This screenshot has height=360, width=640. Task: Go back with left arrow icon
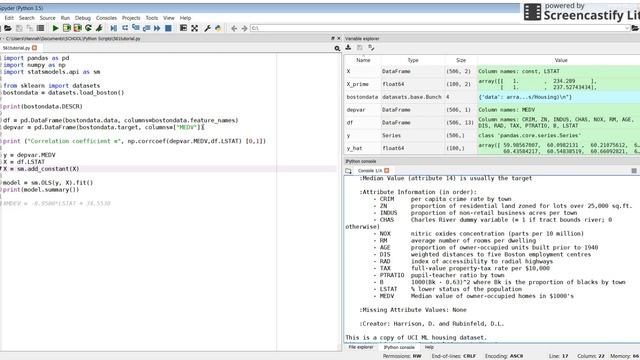pos(233,28)
